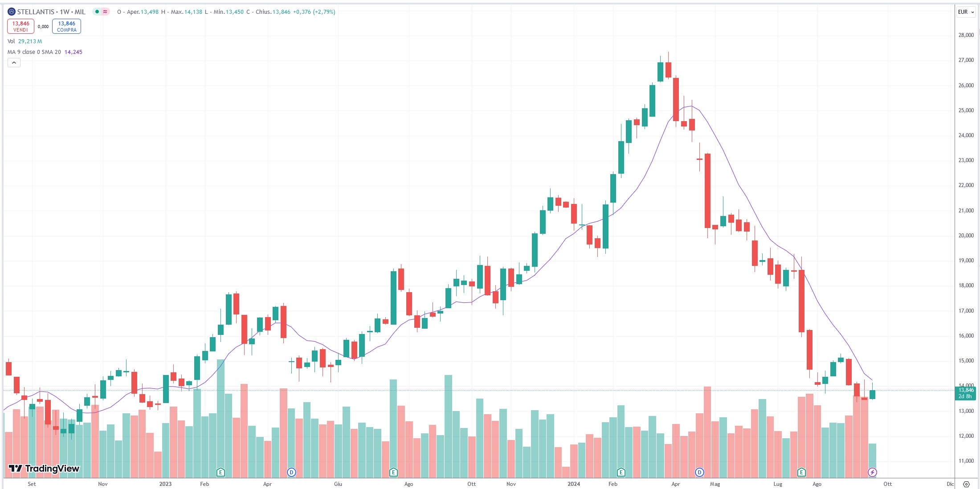Open the EUR currency dropdown

966,12
